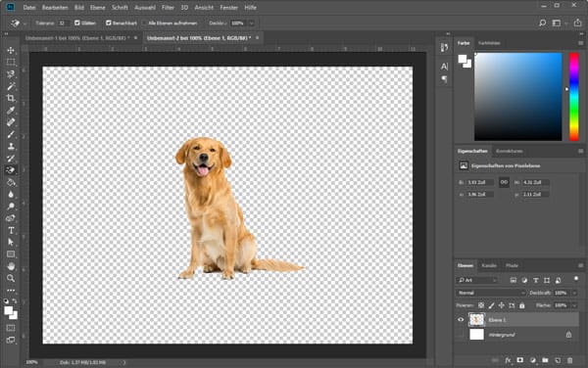This screenshot has height=368, width=588.
Task: Switch to Unbenannt-1 document tab
Action: (x=76, y=38)
